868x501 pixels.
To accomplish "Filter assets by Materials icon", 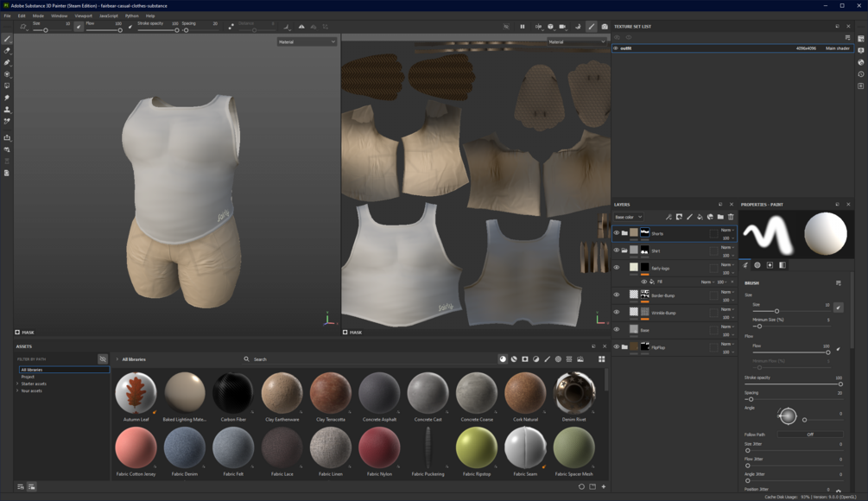I will point(503,359).
